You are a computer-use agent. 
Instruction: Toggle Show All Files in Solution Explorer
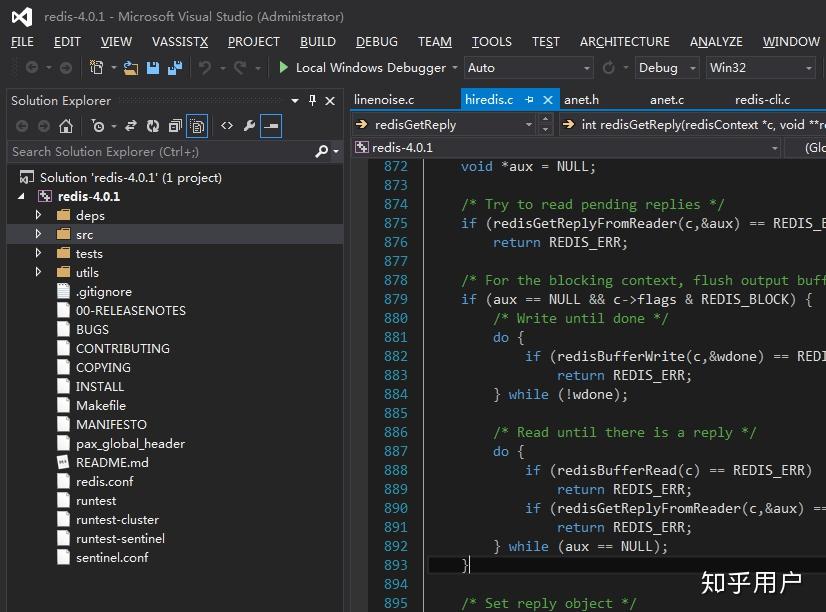[198, 126]
